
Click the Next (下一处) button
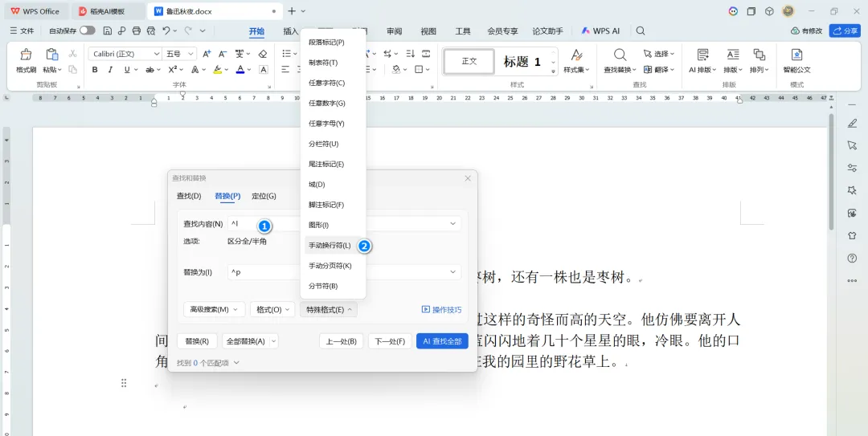point(390,341)
